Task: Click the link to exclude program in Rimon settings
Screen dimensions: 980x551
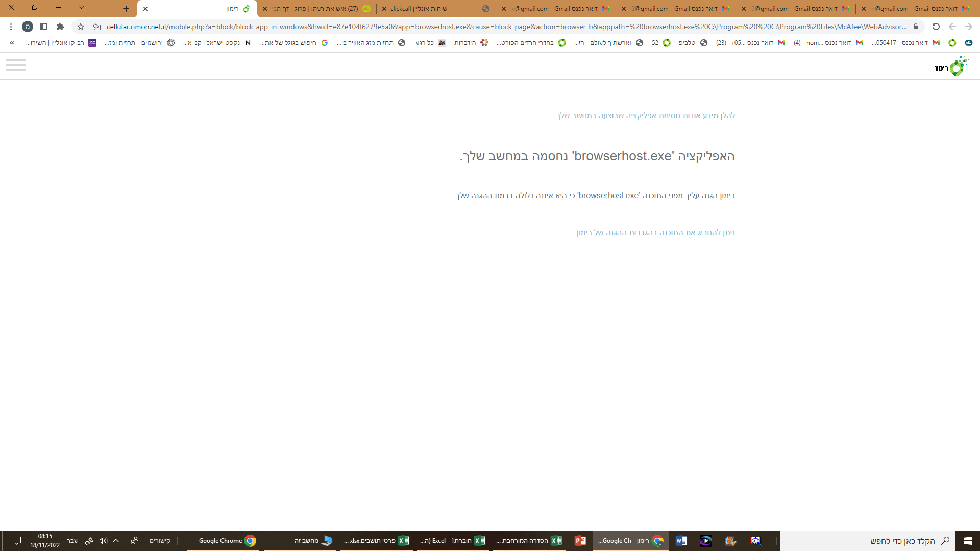Action: click(x=655, y=233)
